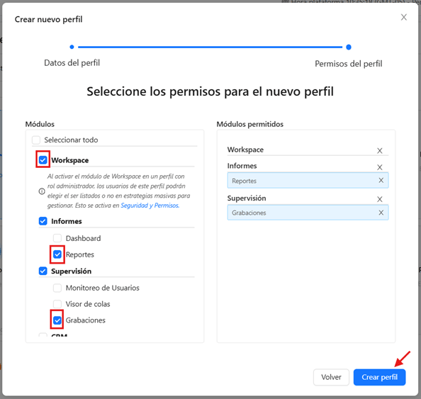
Task: Click the Permisos del perfil step dot
Action: click(x=349, y=47)
